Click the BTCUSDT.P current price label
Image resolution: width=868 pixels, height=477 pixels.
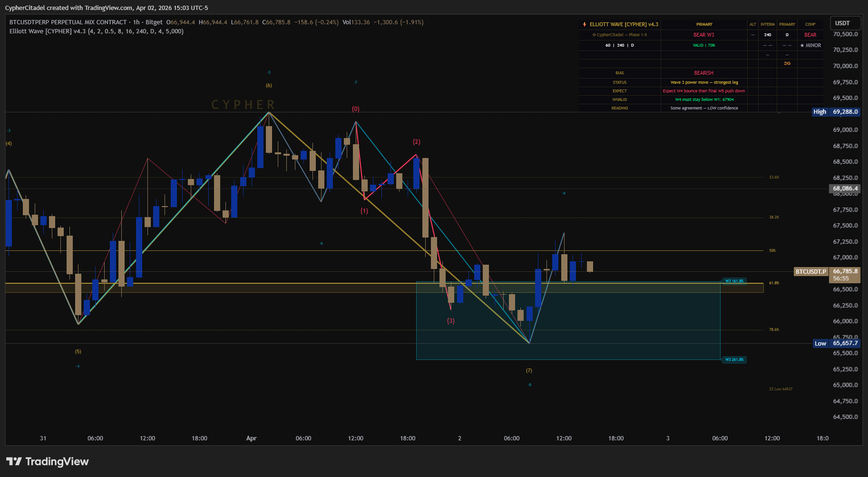pyautogui.click(x=811, y=272)
